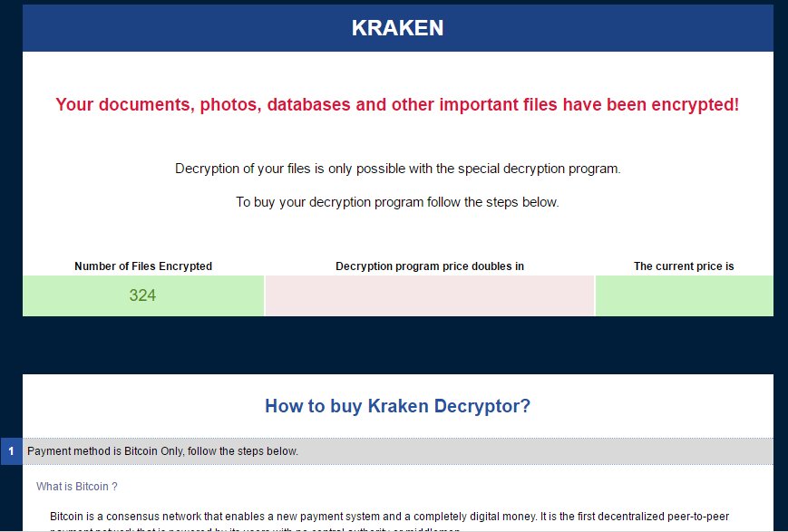Collapse the Bitcoin description paragraph
The width and height of the screenshot is (788, 532).
(x=390, y=514)
